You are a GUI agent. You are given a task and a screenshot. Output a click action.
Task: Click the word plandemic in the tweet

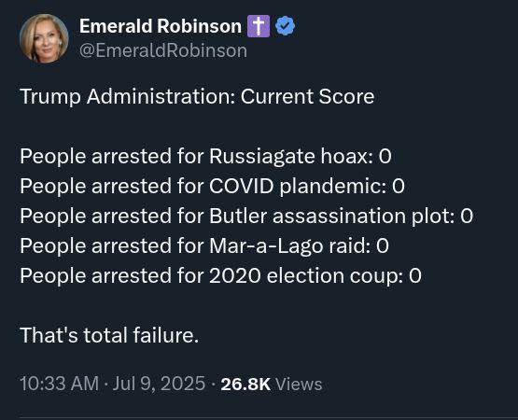[333, 187]
